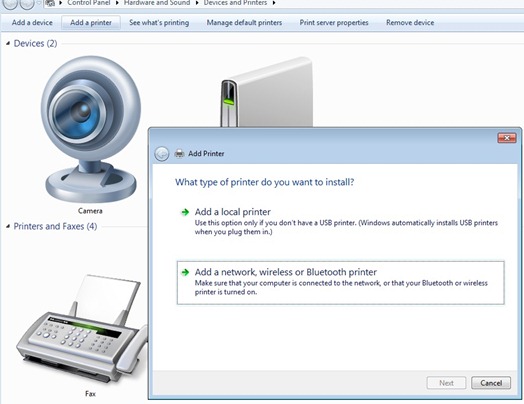Click Add a device in toolbar
The image size is (524, 404).
(32, 23)
